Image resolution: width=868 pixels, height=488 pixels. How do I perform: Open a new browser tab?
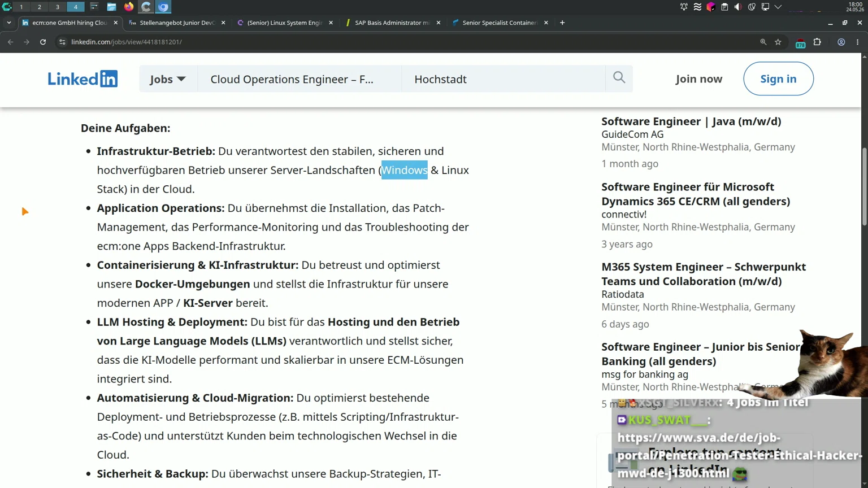tap(562, 23)
